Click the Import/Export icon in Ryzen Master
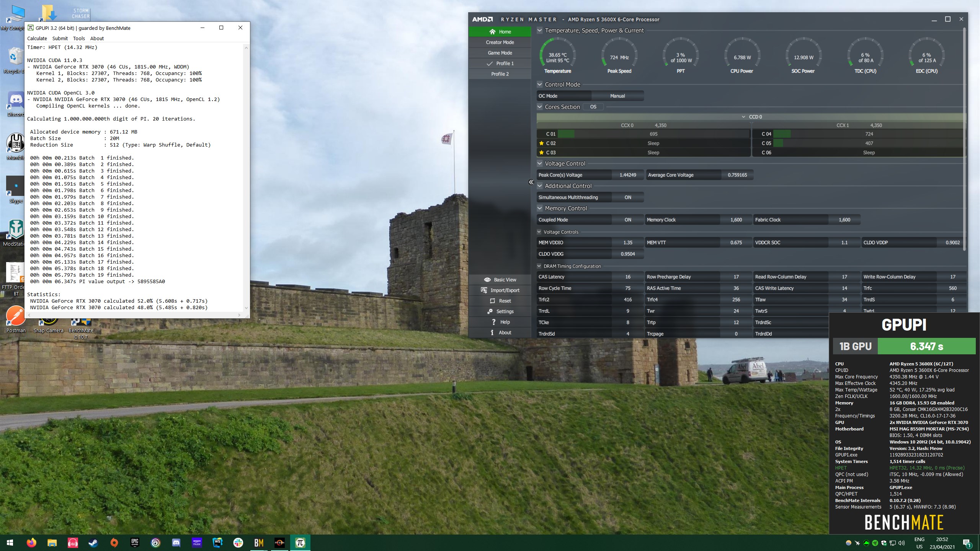Screen dimensions: 980x551 pyautogui.click(x=484, y=290)
